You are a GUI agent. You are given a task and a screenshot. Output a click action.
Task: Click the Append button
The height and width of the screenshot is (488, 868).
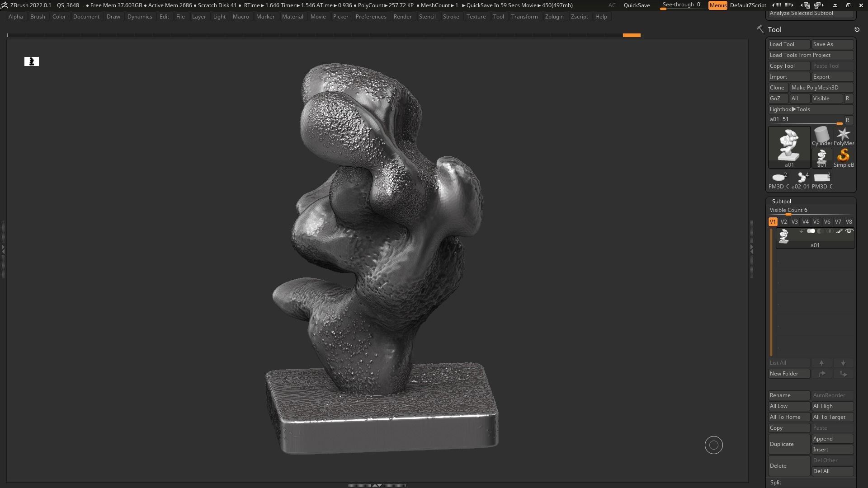pyautogui.click(x=832, y=439)
